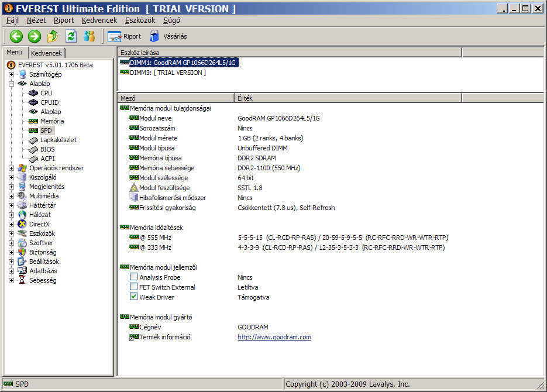Screen dimensions: 547x392
Task: Click the ACPI chip icon in tree
Action: click(x=33, y=159)
